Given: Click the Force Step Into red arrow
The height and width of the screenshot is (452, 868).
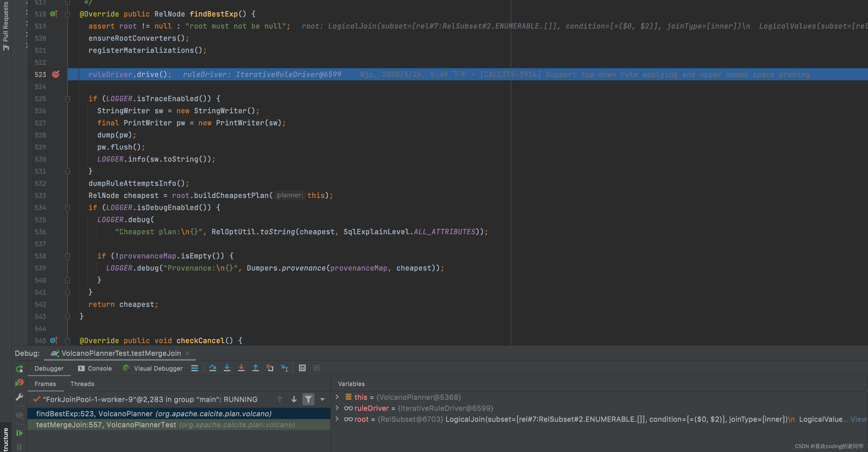Looking at the screenshot, I should (241, 368).
